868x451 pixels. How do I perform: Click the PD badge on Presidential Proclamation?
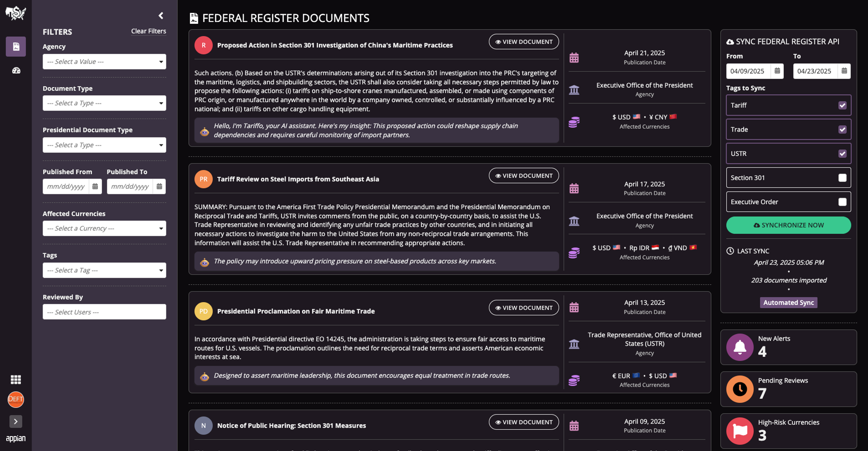(203, 311)
